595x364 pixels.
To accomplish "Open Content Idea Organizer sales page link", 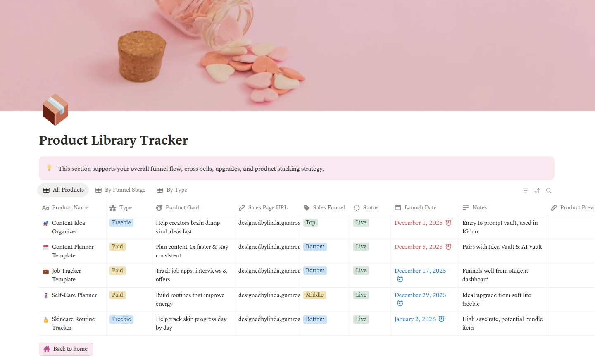I will point(269,223).
